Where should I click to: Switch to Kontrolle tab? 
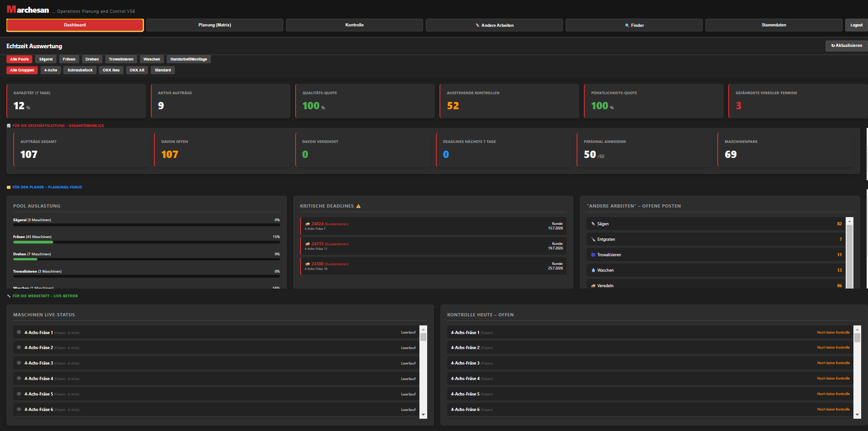point(354,25)
